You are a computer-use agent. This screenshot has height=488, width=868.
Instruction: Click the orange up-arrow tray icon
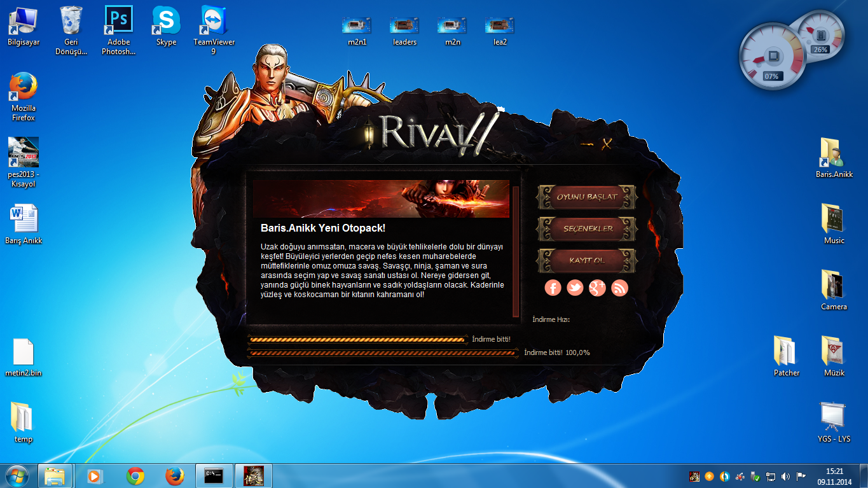click(x=710, y=476)
